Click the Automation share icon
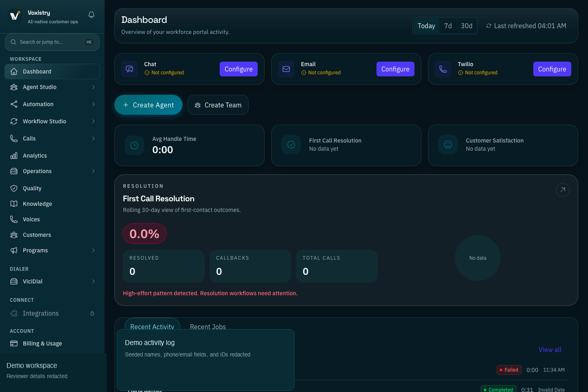Image resolution: width=588 pixels, height=392 pixels. pos(14,104)
